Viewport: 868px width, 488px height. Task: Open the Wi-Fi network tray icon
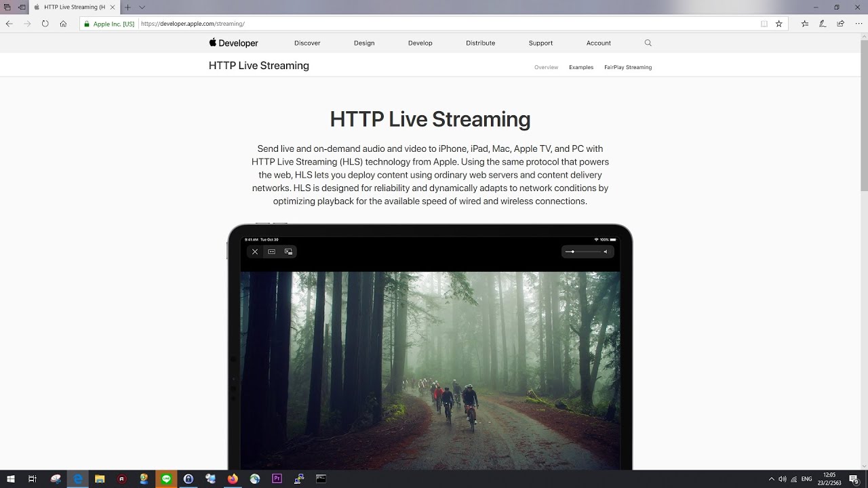(x=794, y=479)
